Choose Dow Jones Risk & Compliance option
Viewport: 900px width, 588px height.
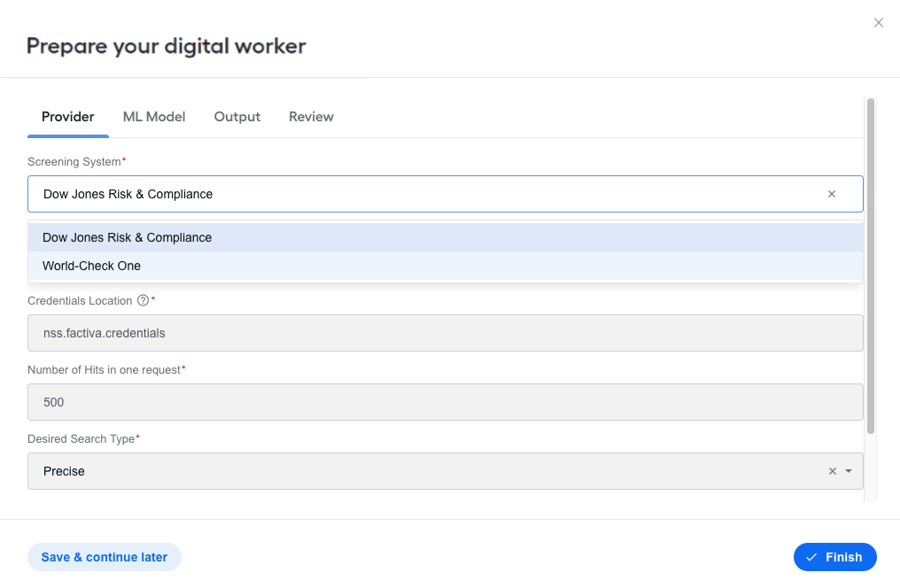(446, 237)
